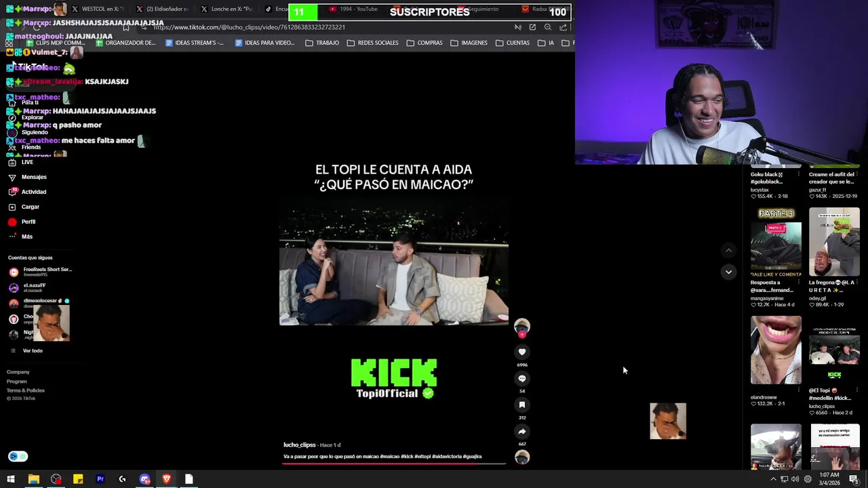
Task: Switch to El diseñador X browser tab
Action: (162, 9)
